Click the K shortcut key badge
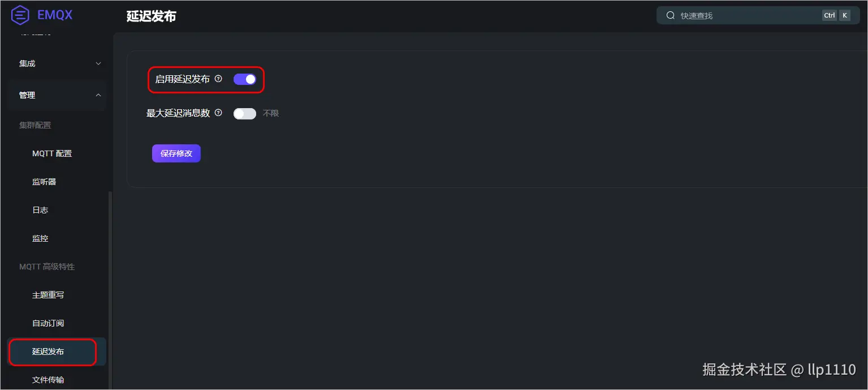 point(845,15)
